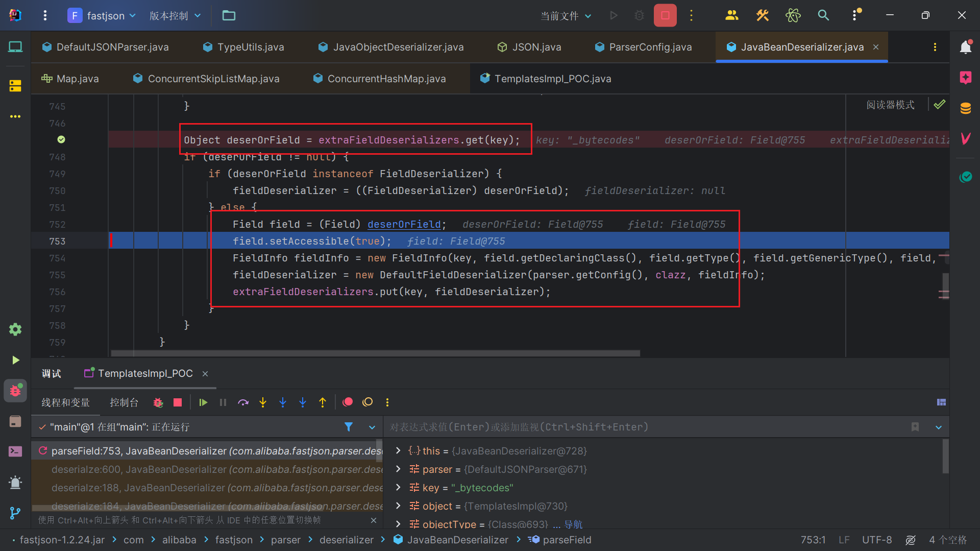Open IDE settings and updates icon
Viewport: 980px width, 551px height.
[x=855, y=15]
